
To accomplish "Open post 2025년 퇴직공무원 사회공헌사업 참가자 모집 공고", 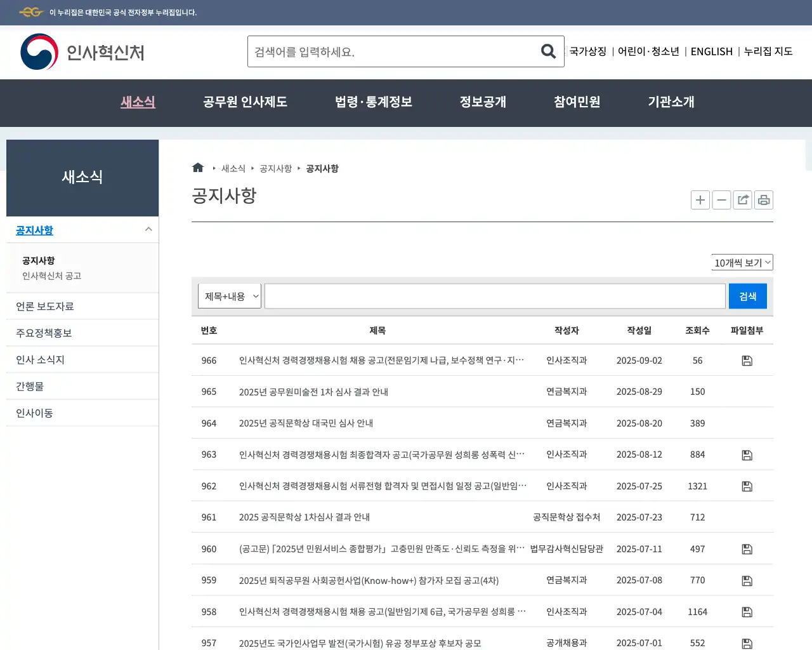I will coord(369,581).
